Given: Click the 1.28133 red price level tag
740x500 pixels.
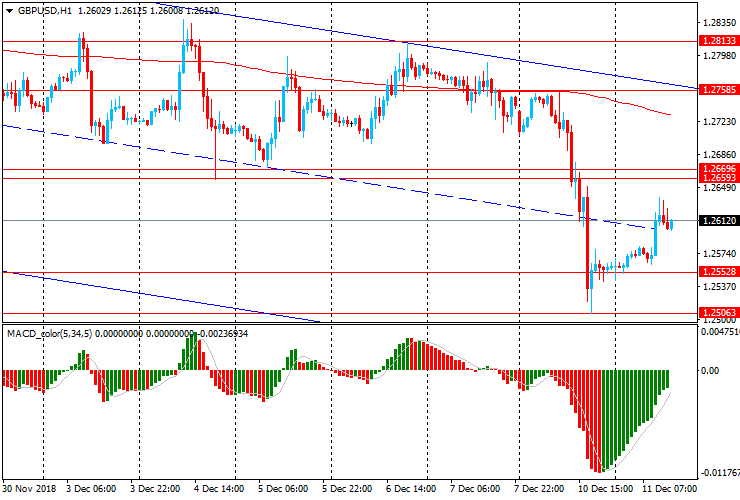Looking at the screenshot, I should pos(719,41).
